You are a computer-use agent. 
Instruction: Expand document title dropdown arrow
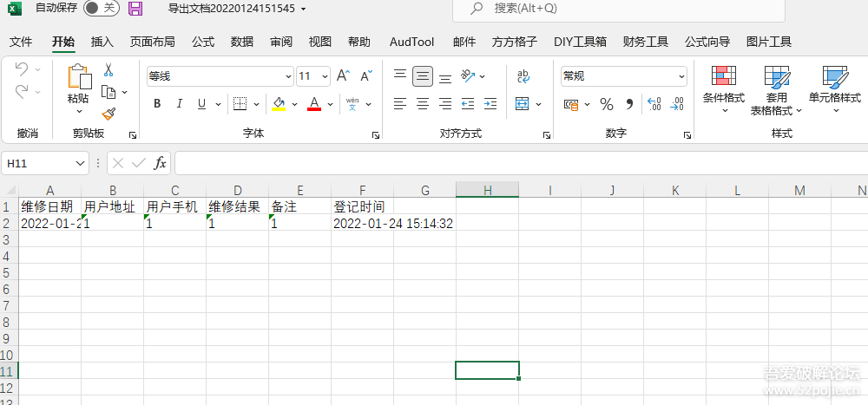click(x=303, y=9)
